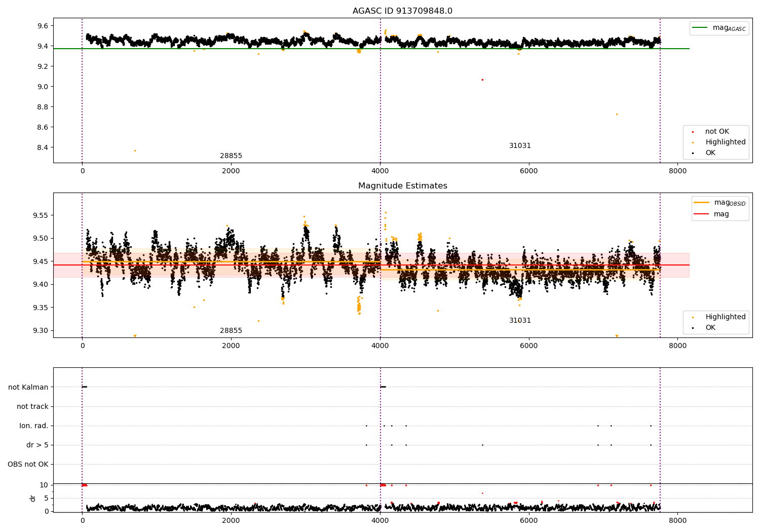
Task: Click the 9.6 y-axis tick label
Action: [43, 26]
